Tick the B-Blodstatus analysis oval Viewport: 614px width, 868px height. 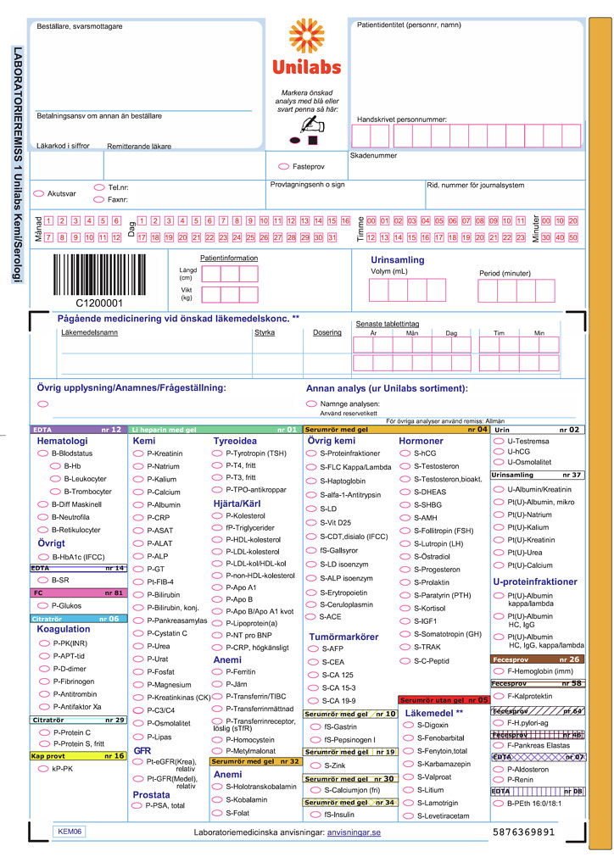pos(42,453)
